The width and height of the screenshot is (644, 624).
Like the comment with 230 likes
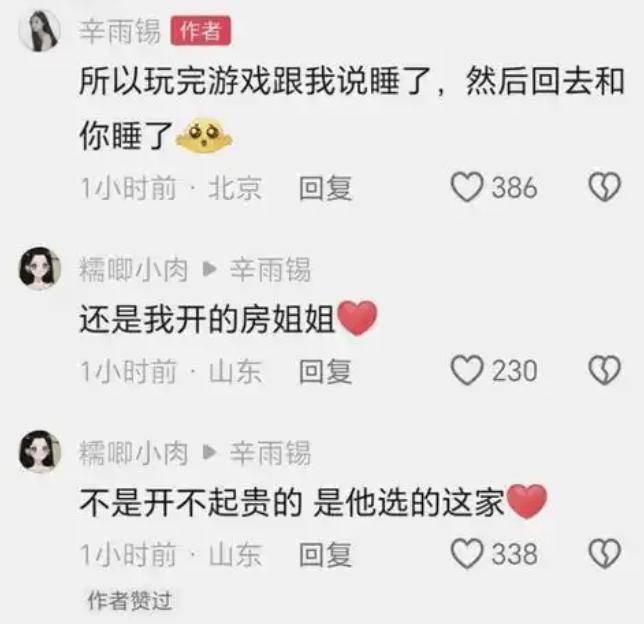pos(467,370)
